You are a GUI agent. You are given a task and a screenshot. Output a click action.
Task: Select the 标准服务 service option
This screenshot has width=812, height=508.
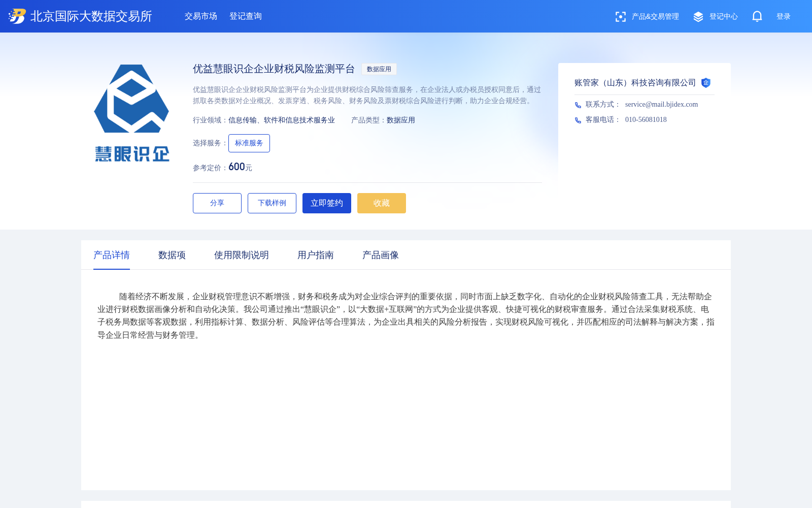click(x=249, y=143)
